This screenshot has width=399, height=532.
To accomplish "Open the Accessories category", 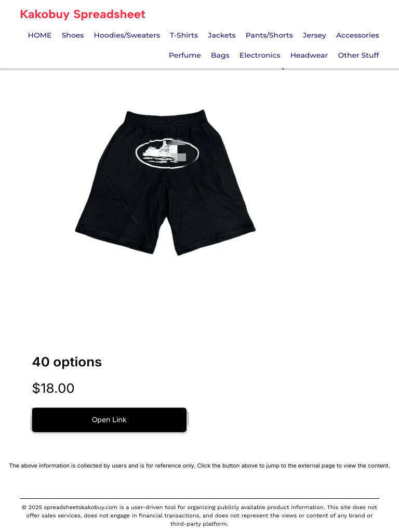I will coord(357,35).
